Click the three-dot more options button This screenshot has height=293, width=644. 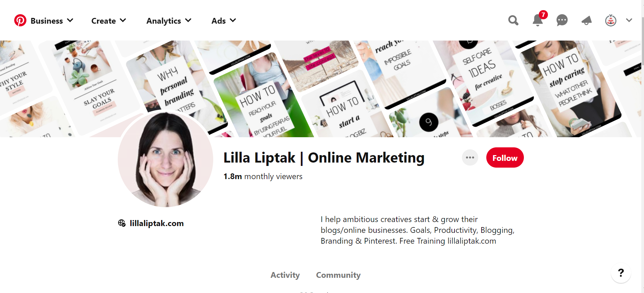pyautogui.click(x=470, y=157)
